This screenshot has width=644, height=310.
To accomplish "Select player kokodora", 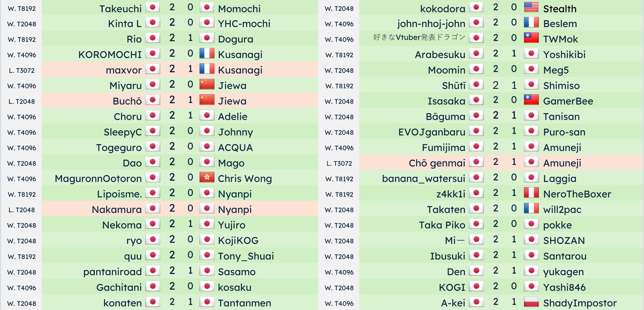I will tap(443, 9).
